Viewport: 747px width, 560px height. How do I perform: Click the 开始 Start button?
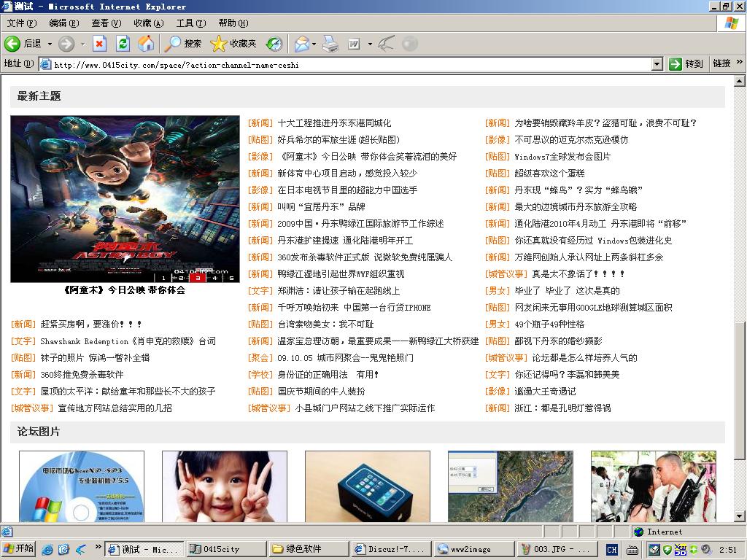pyautogui.click(x=18, y=549)
